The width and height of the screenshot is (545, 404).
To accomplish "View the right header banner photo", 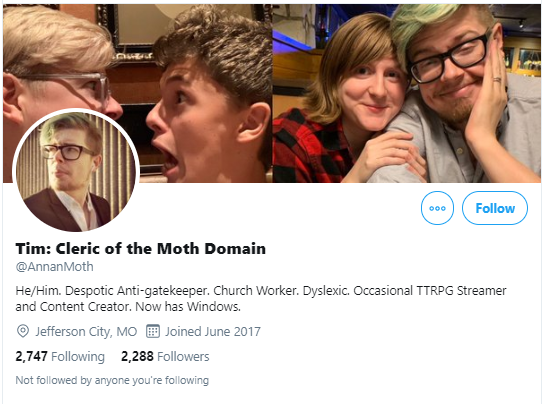I will (407, 93).
